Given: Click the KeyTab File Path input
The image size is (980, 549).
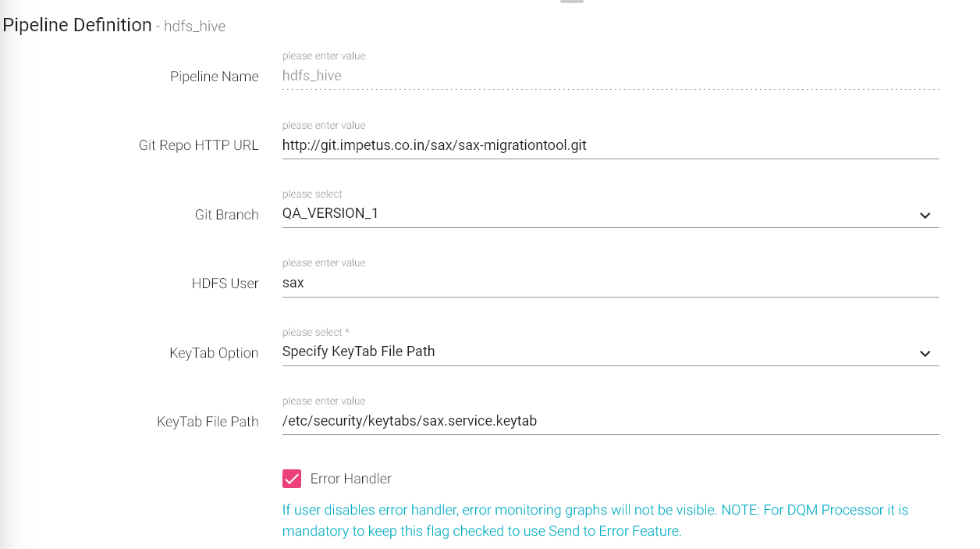Looking at the screenshot, I should tap(610, 421).
